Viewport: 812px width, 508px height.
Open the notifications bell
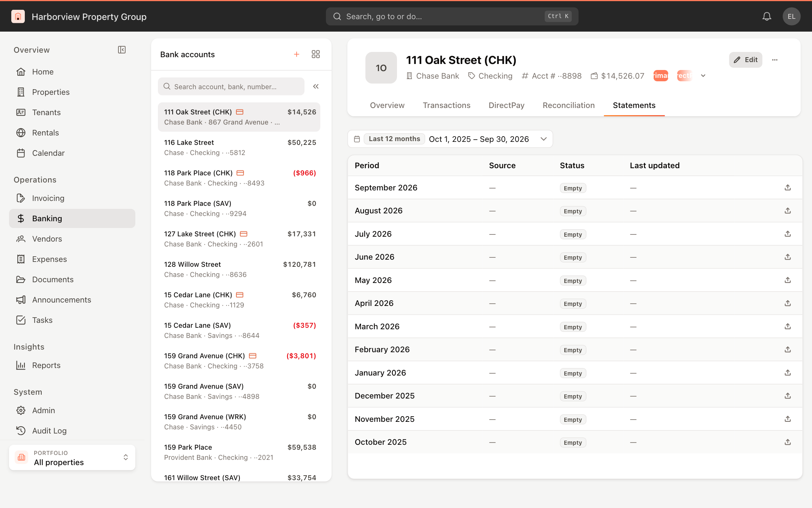(767, 17)
